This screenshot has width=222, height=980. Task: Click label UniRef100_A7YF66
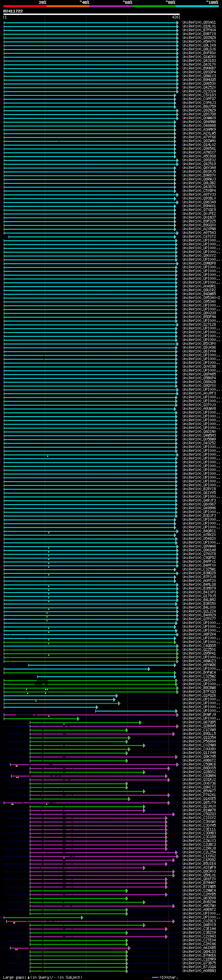[x=199, y=137]
